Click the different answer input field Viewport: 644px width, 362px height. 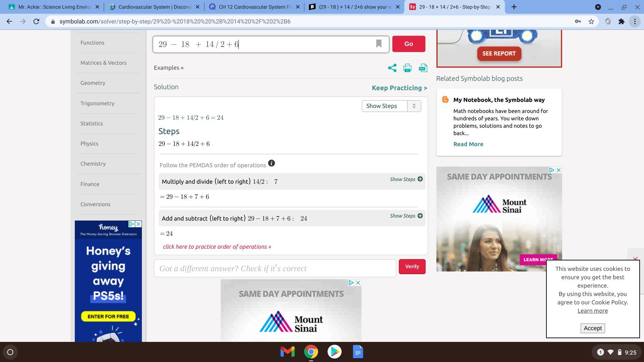tap(275, 268)
